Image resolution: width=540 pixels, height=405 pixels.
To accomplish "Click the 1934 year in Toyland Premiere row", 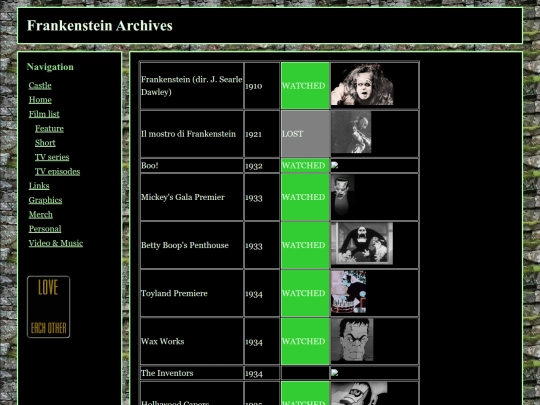I will click(262, 293).
